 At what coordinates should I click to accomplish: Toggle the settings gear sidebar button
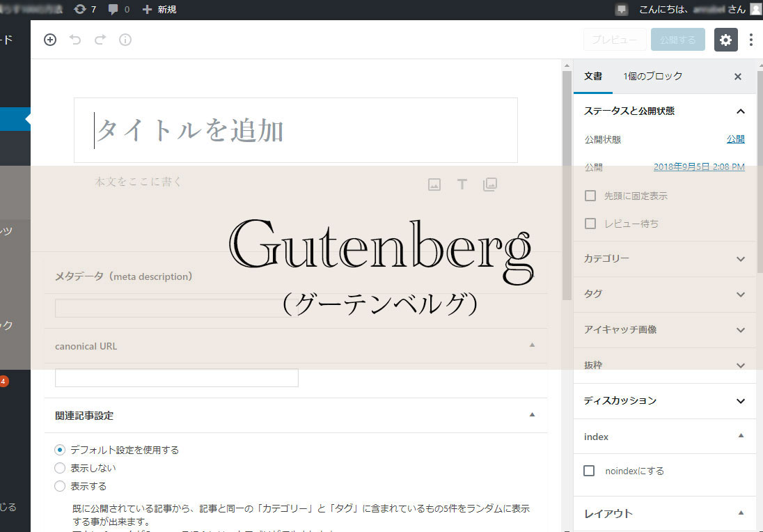pyautogui.click(x=725, y=40)
